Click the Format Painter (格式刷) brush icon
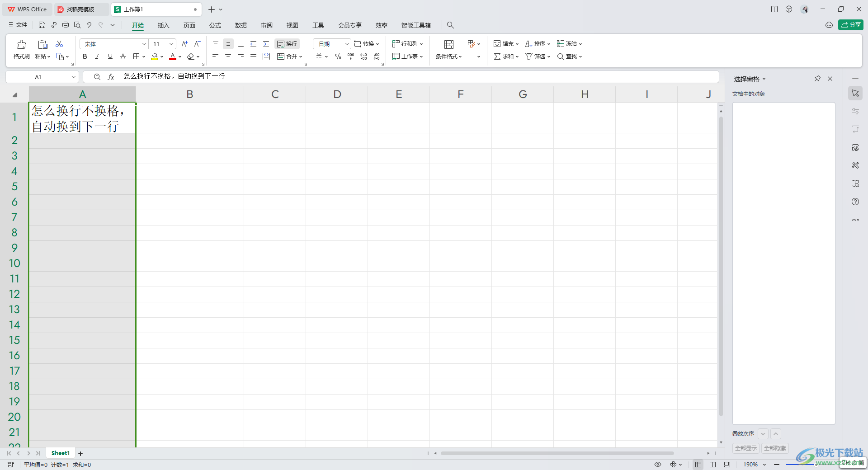The height and width of the screenshot is (470, 868). (21, 44)
